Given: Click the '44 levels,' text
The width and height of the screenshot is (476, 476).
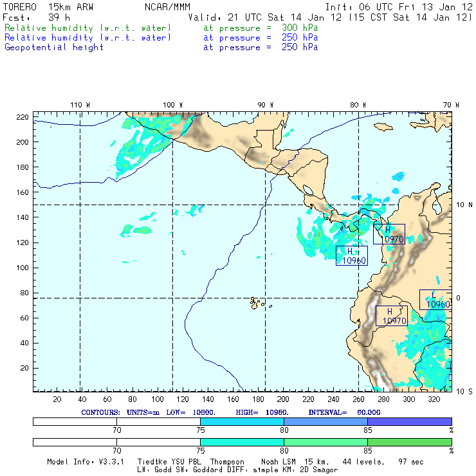Looking at the screenshot, I should tap(363, 462).
